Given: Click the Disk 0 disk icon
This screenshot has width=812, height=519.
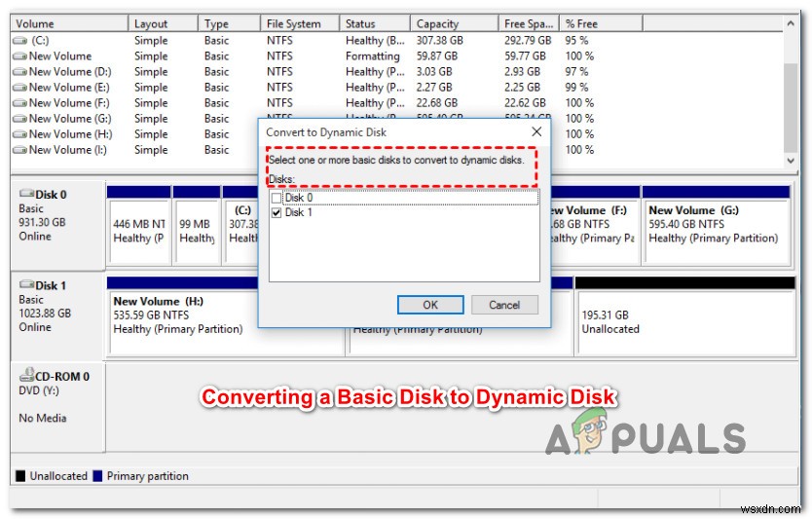Looking at the screenshot, I should tap(26, 194).
